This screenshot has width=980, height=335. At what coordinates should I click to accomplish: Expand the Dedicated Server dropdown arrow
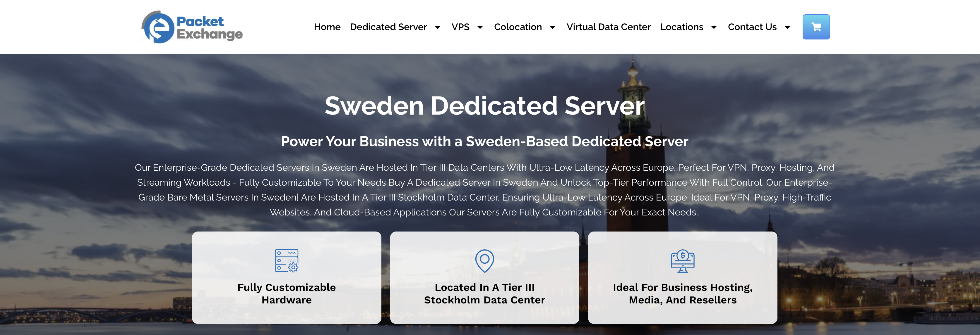click(438, 27)
